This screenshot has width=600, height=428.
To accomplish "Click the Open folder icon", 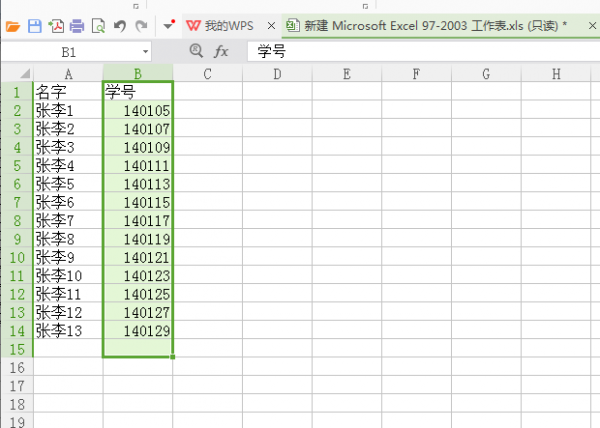I will (x=13, y=24).
